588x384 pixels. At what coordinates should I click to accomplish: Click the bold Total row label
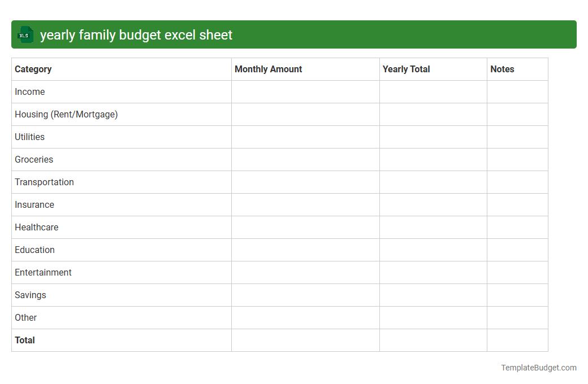pos(24,340)
